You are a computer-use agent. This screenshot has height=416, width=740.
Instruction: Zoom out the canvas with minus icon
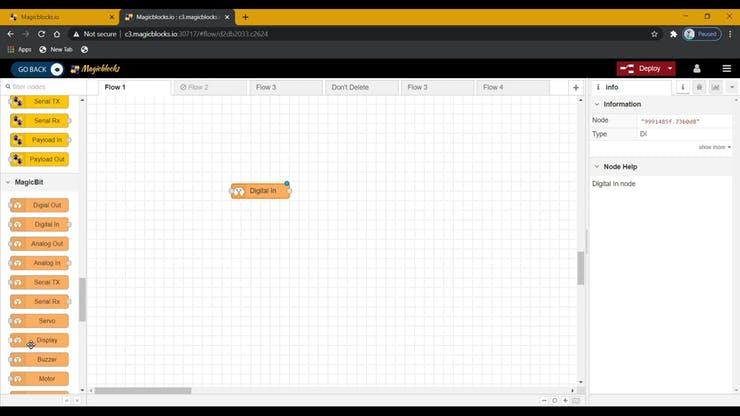[543, 400]
